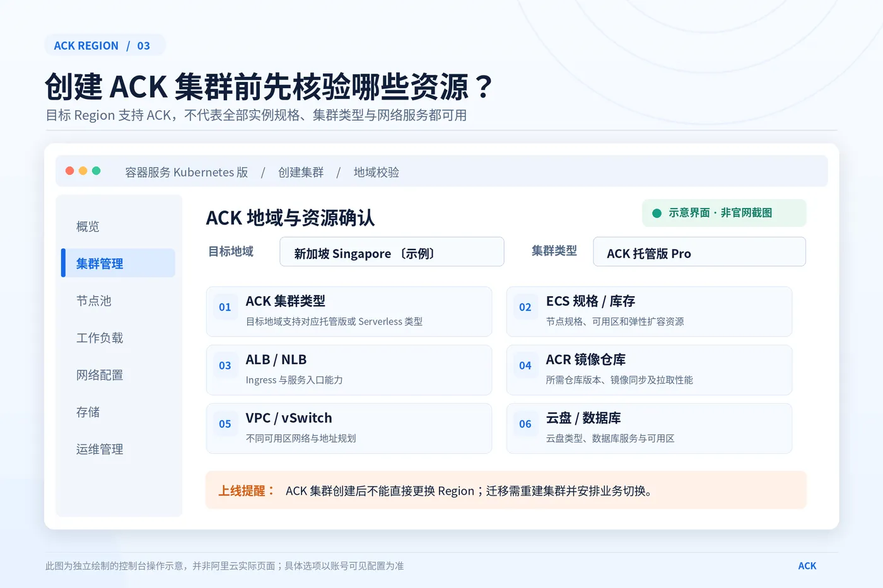Click the red window close dot
Screen dimensions: 883x588
70,171
